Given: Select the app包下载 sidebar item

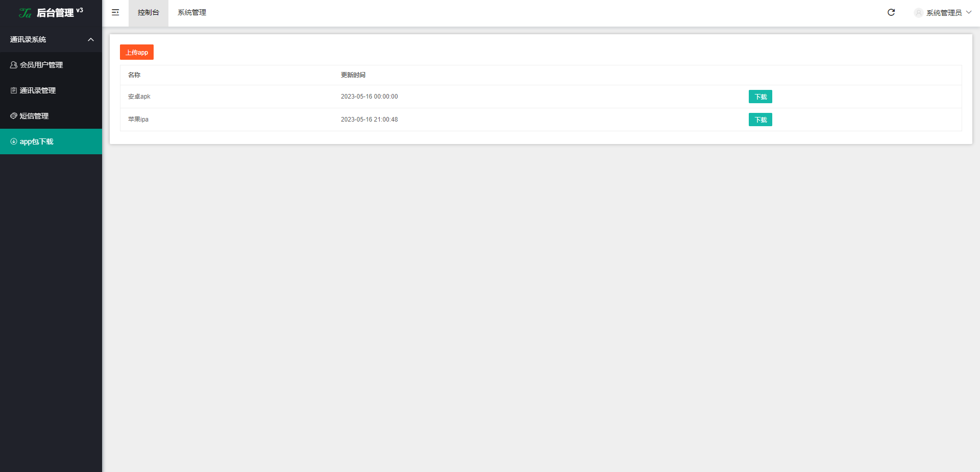Looking at the screenshot, I should point(36,141).
